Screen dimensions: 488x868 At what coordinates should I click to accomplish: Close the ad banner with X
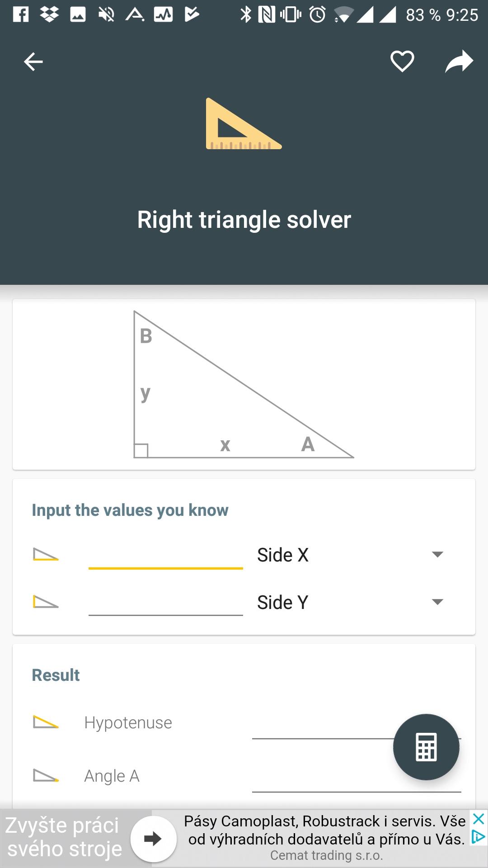479,818
